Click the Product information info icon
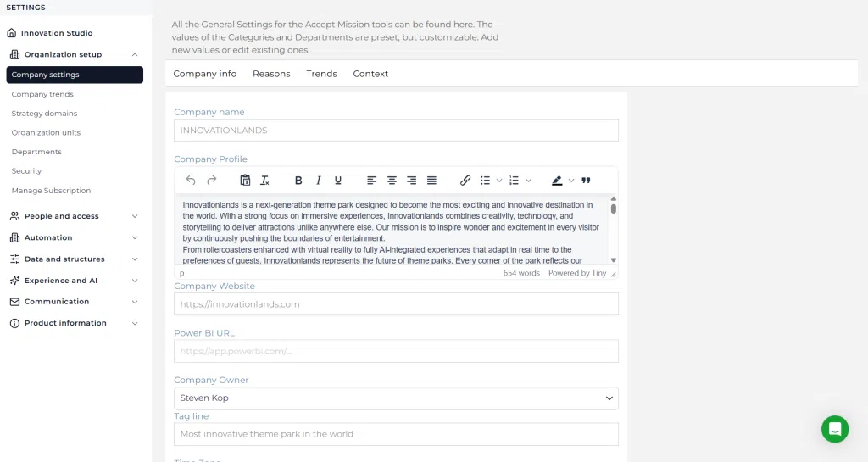Screen dimensions: 868x462 (15, 323)
